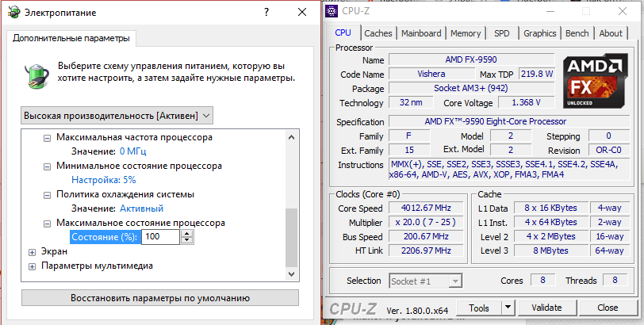Click the Экран tree label
The image size is (644, 325).
54,251
